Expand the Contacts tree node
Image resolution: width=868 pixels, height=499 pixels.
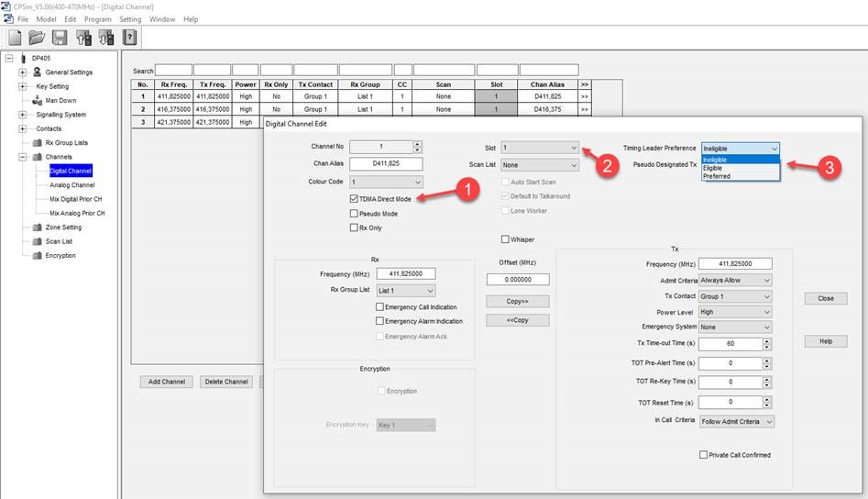[22, 128]
